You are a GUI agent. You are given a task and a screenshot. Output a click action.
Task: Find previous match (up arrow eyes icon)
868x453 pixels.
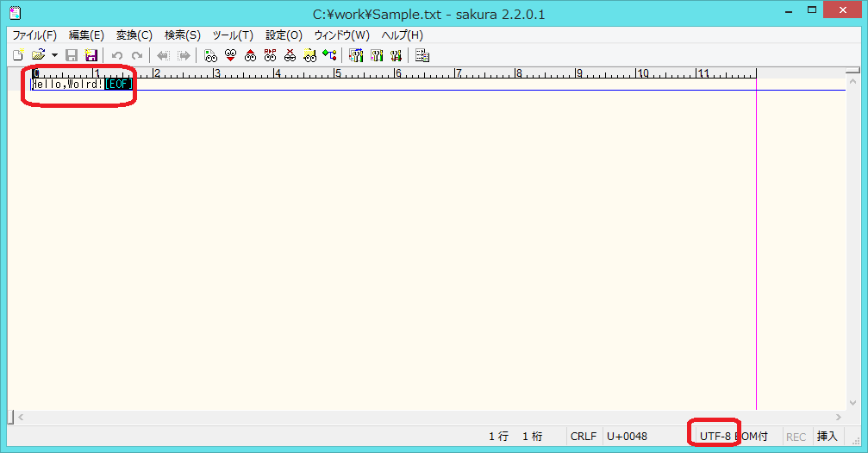(x=250, y=55)
